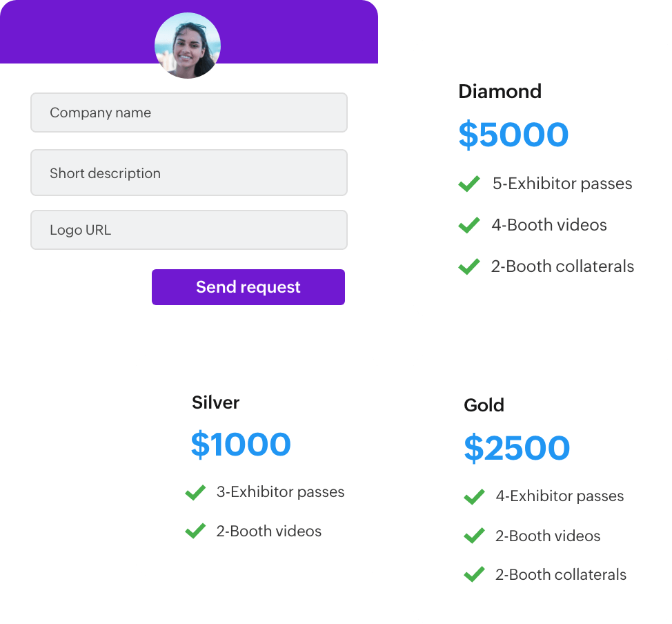Click the $2500 Gold price
This screenshot has height=624, width=672.
(x=517, y=449)
